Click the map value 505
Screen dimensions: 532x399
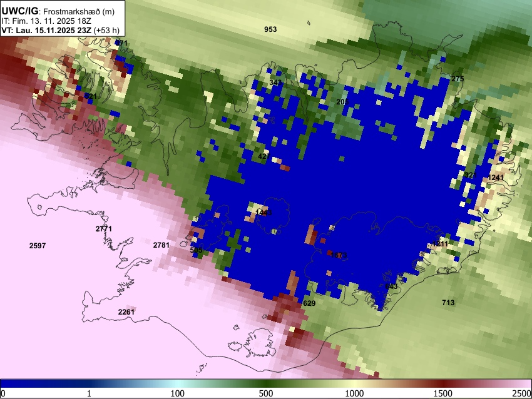[196, 250]
